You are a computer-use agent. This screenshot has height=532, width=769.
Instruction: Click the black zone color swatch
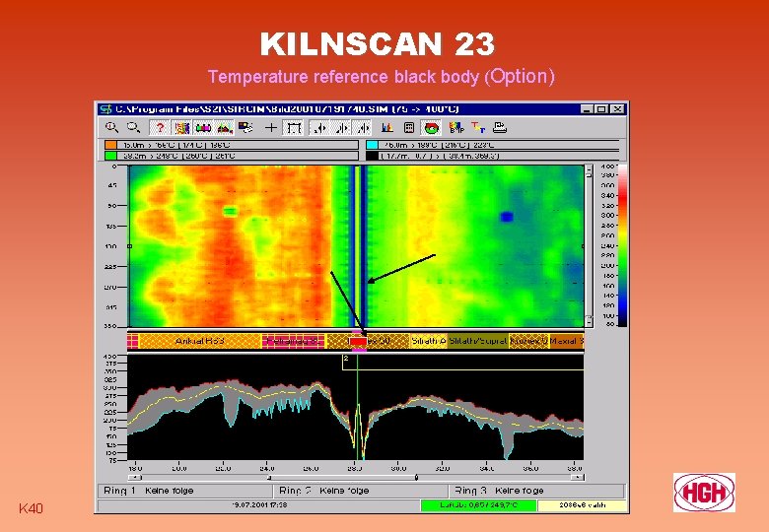pos(373,156)
